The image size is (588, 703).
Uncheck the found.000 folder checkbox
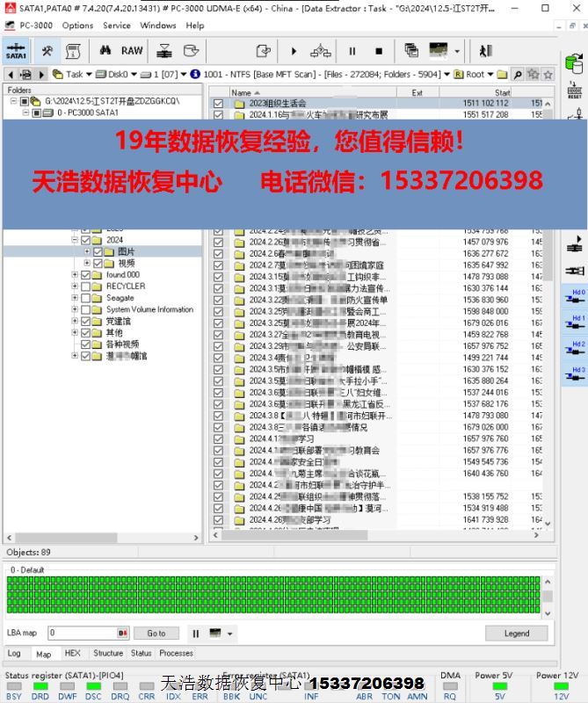85,275
